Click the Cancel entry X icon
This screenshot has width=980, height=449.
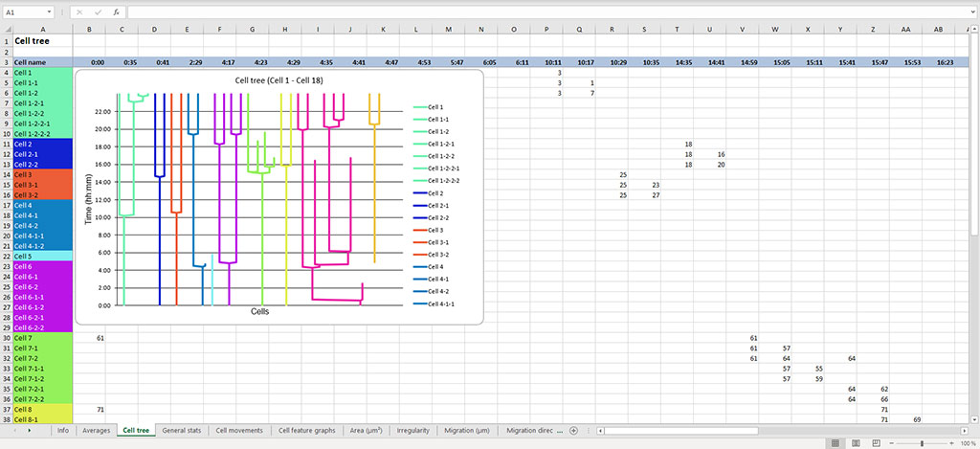(80, 11)
